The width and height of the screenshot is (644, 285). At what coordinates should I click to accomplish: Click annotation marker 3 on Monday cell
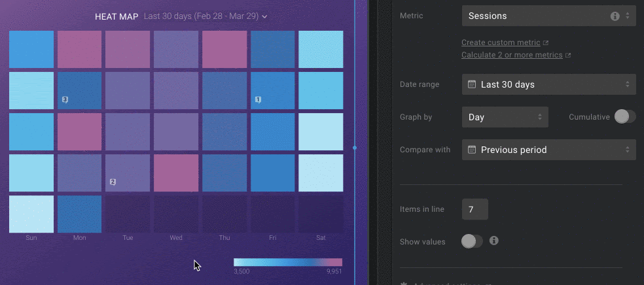coord(65,99)
